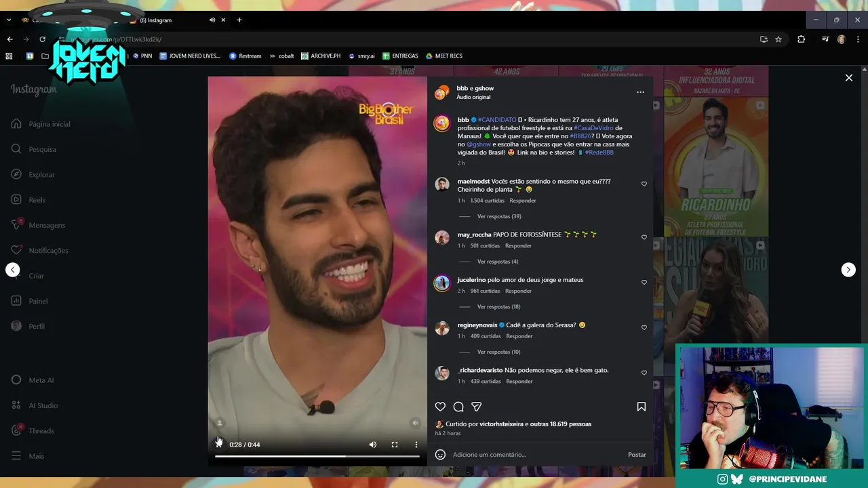Share post via paper plane icon

(477, 407)
